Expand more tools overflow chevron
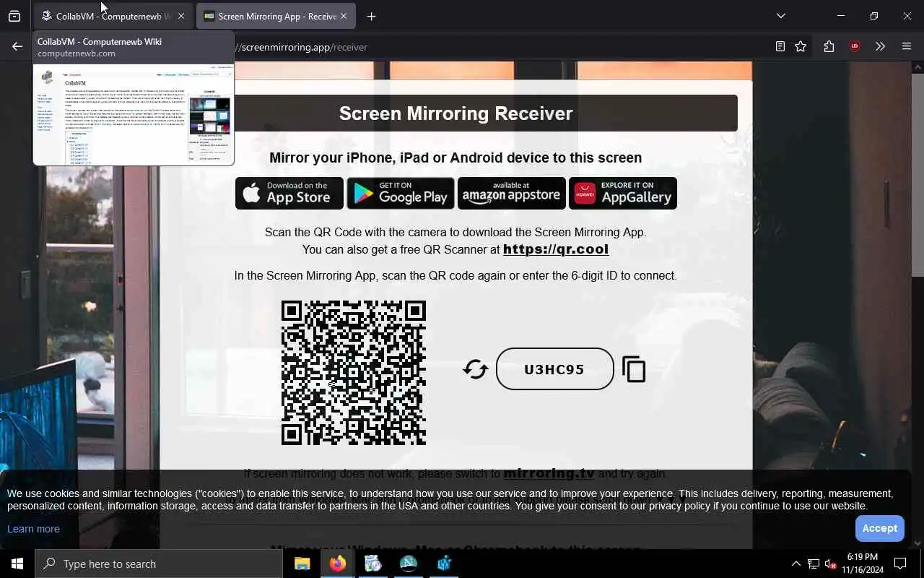Viewport: 924px width, 578px height. 880,46
